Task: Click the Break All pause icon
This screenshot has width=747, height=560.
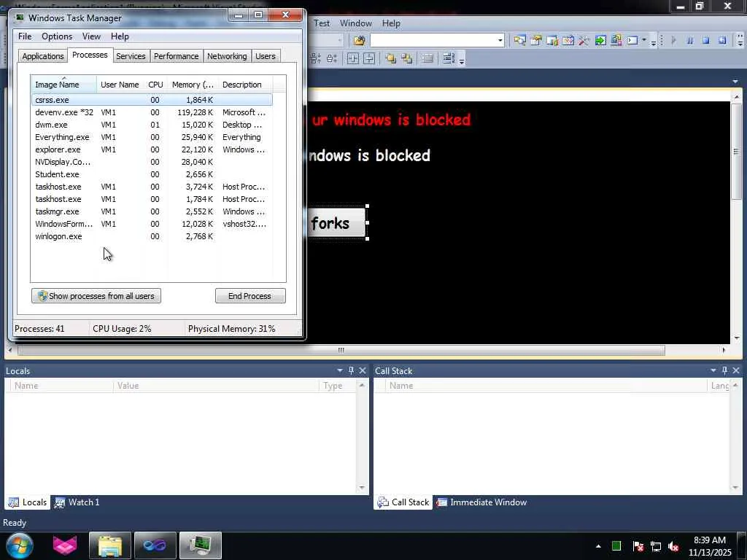Action: (690, 41)
